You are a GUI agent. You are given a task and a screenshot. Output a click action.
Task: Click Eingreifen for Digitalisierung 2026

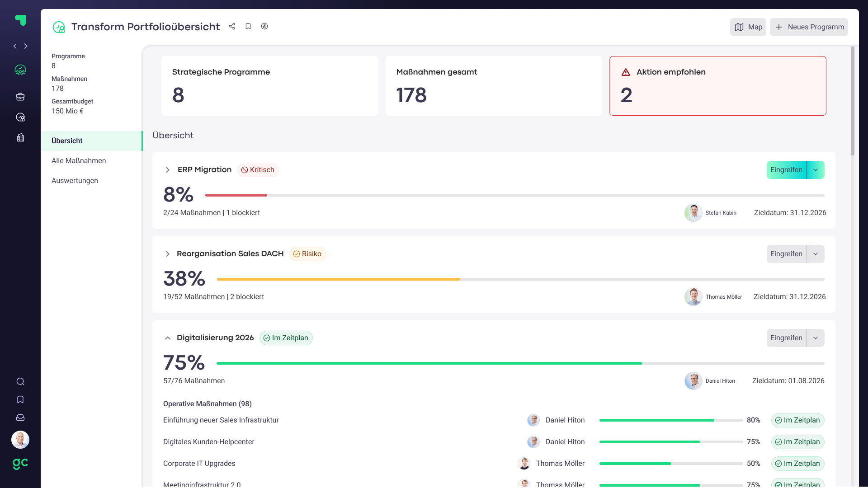click(x=787, y=338)
